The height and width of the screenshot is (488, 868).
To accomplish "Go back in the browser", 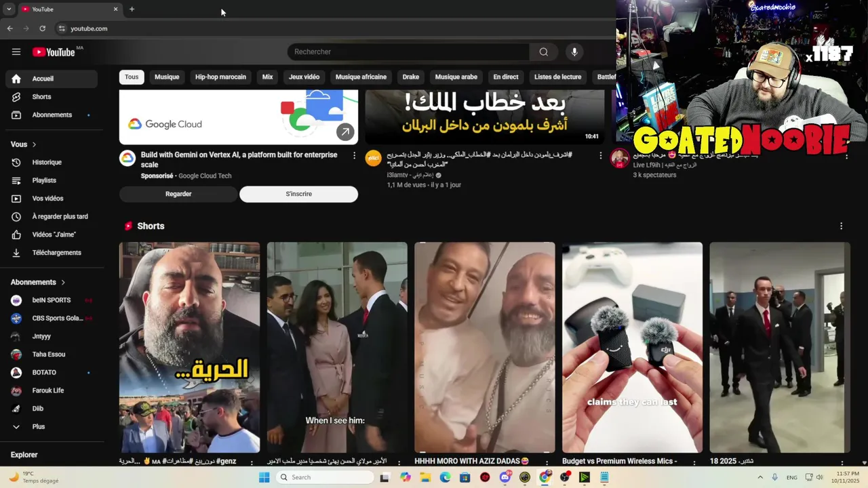I will pyautogui.click(x=9, y=28).
